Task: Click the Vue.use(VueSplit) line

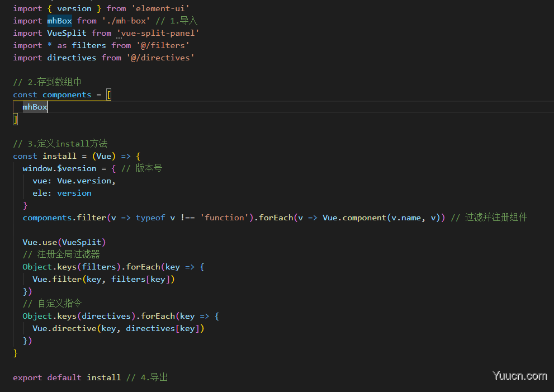Action: point(64,243)
